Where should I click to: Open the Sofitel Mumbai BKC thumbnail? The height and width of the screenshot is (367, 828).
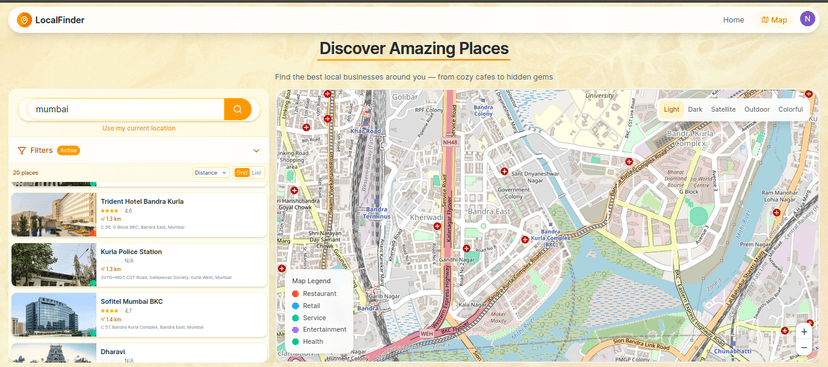pyautogui.click(x=54, y=315)
